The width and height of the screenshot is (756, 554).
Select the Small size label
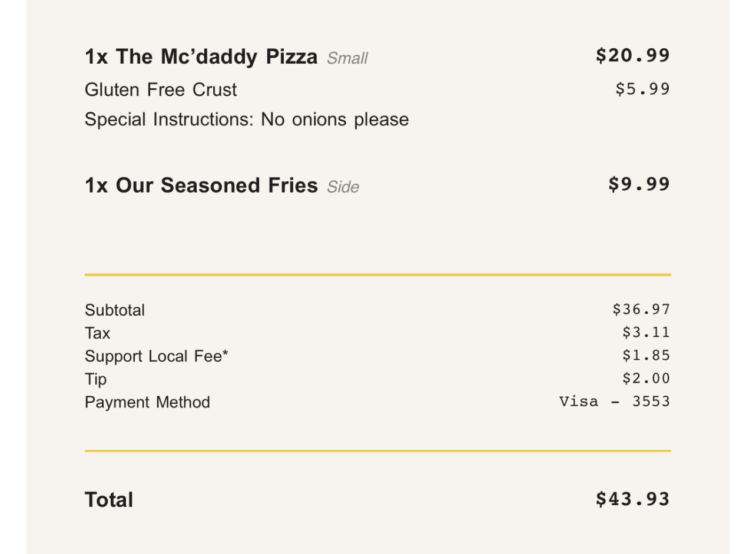(x=347, y=58)
